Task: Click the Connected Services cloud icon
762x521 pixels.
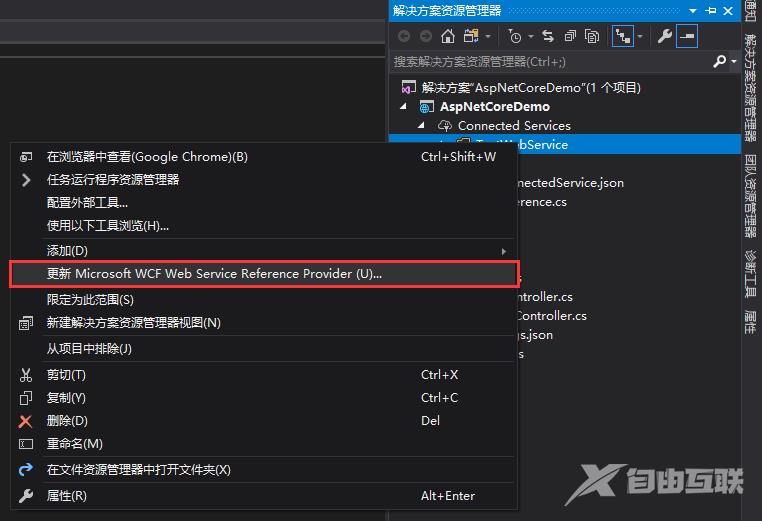Action: click(x=445, y=125)
